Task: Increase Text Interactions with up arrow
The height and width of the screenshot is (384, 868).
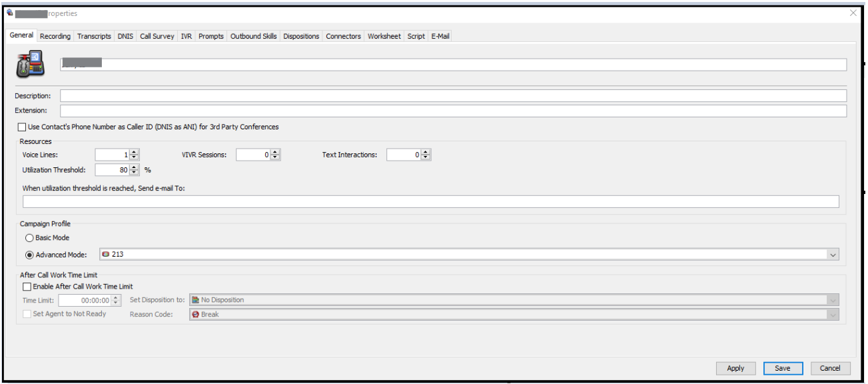Action: click(426, 152)
